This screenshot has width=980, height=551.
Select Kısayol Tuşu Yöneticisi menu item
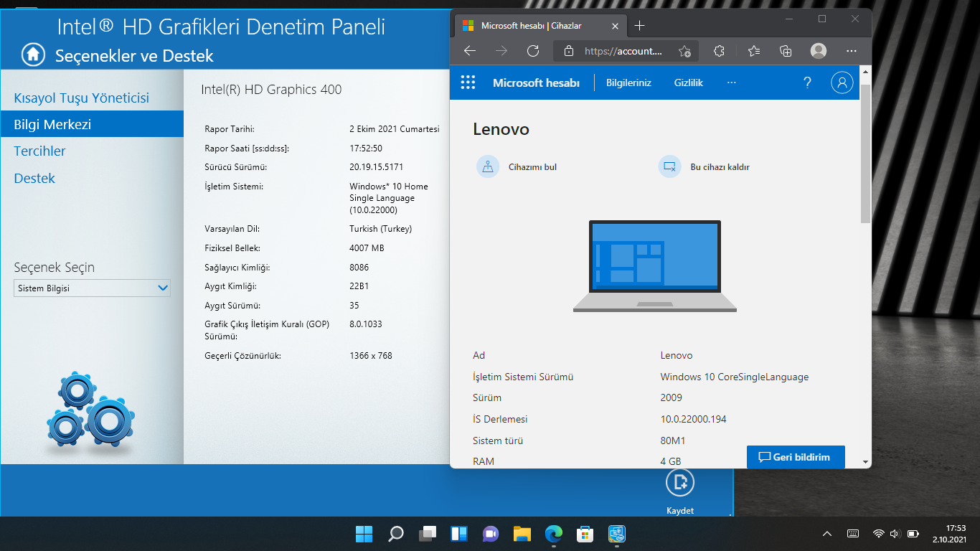(x=82, y=98)
